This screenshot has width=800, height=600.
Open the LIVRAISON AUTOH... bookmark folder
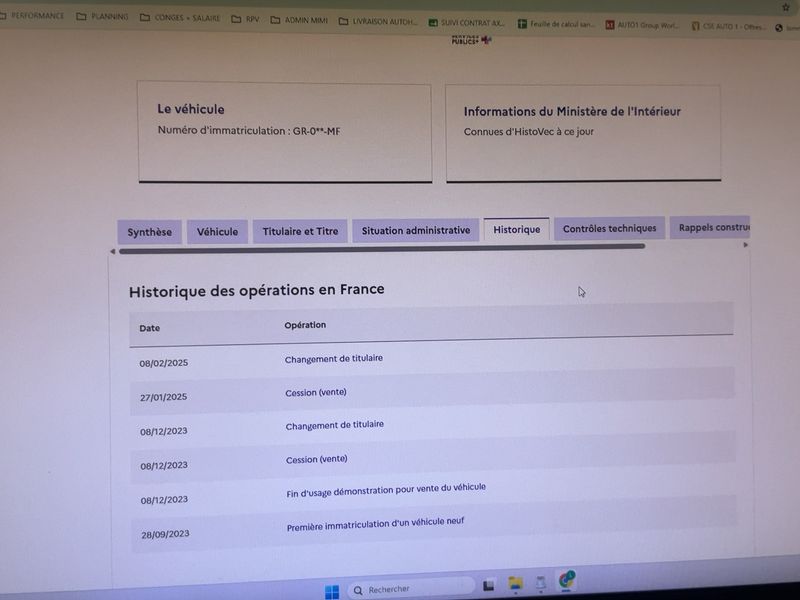pos(378,21)
